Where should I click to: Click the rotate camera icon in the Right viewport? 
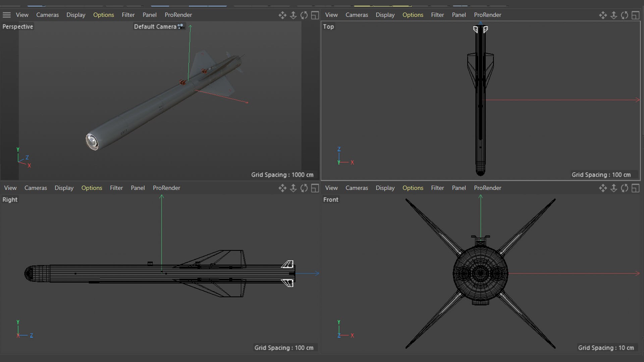(x=304, y=188)
